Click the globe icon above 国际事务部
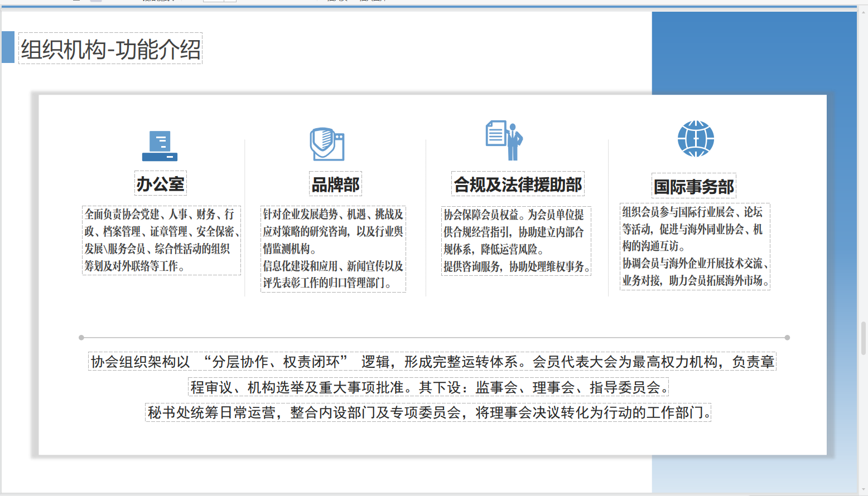This screenshot has height=496, width=868. [x=695, y=139]
